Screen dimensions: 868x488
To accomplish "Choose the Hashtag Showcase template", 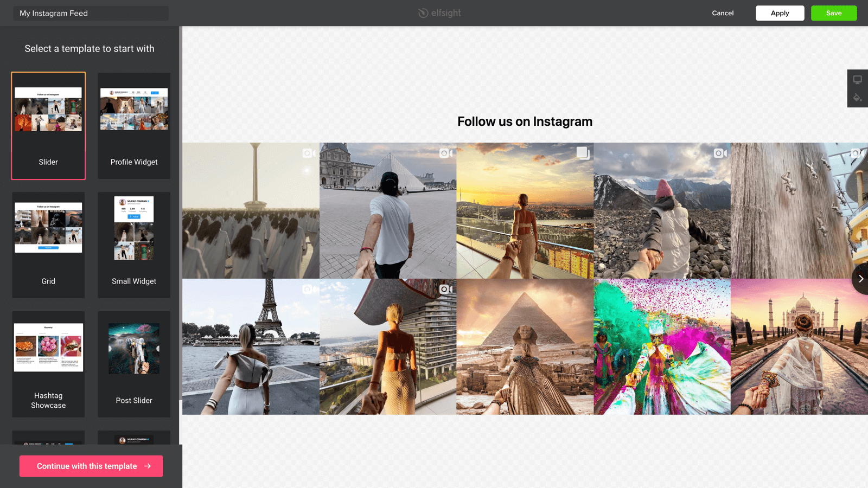I will point(48,364).
